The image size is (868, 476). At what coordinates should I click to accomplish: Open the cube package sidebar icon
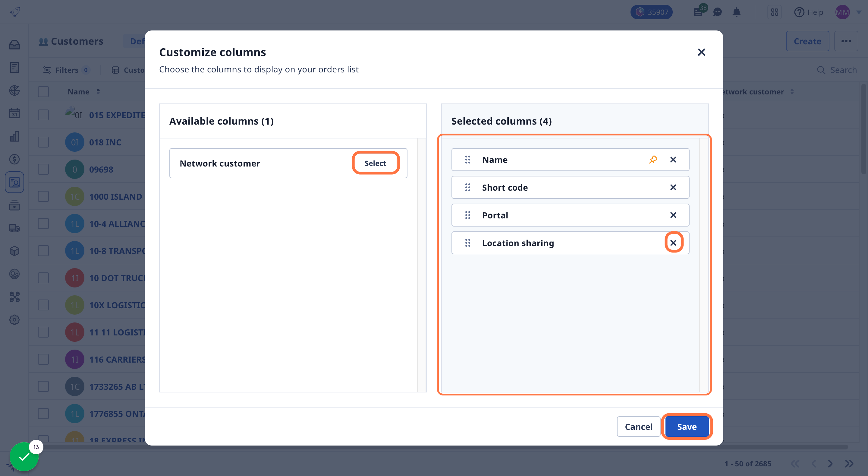coord(14,251)
